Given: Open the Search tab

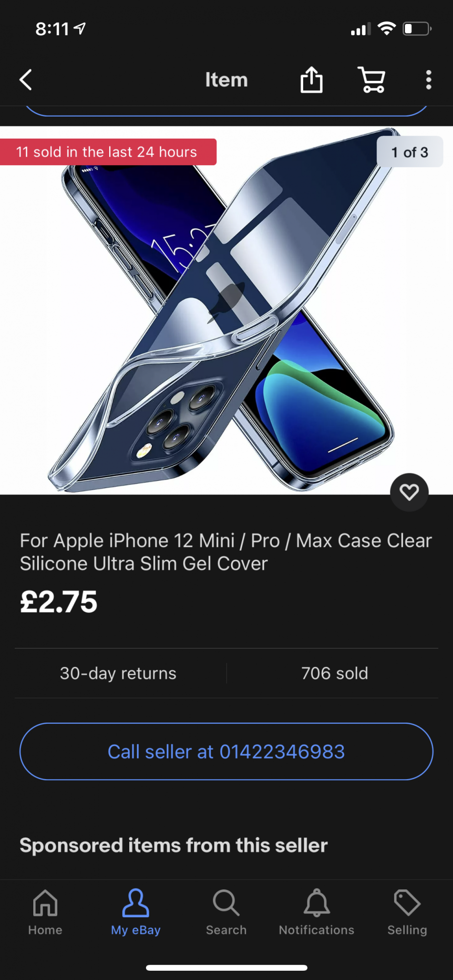Looking at the screenshot, I should coord(226,912).
